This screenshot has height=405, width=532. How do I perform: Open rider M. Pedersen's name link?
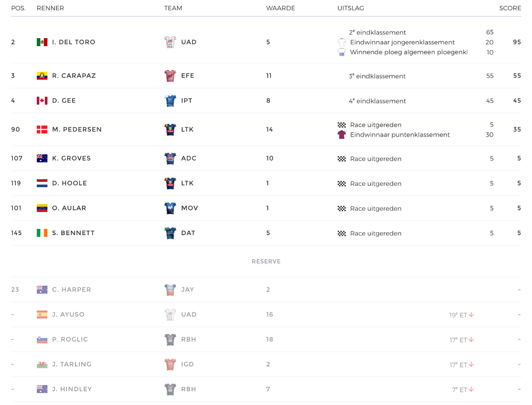(x=77, y=130)
